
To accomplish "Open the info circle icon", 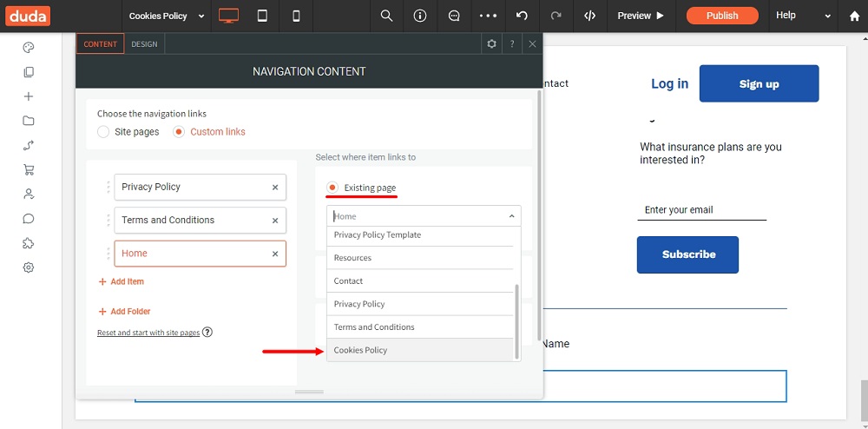I will pyautogui.click(x=420, y=16).
